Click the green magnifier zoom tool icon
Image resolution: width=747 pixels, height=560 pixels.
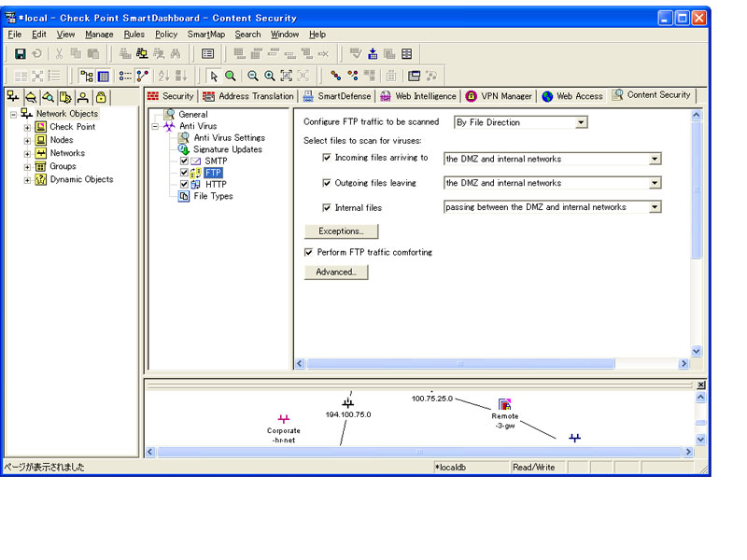231,76
